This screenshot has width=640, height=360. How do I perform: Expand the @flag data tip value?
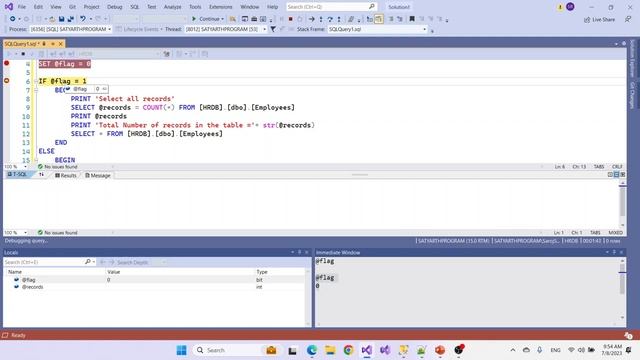tap(104, 89)
